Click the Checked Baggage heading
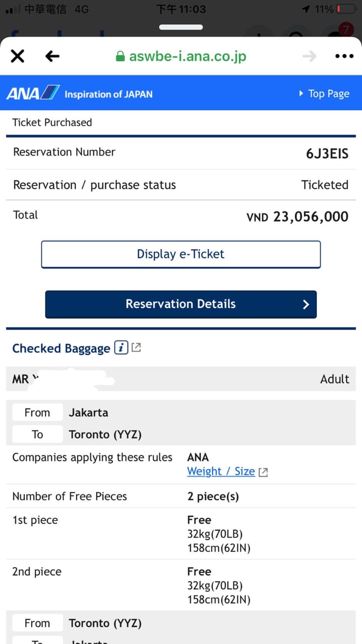Viewport: 362px width, 644px height. [x=61, y=348]
